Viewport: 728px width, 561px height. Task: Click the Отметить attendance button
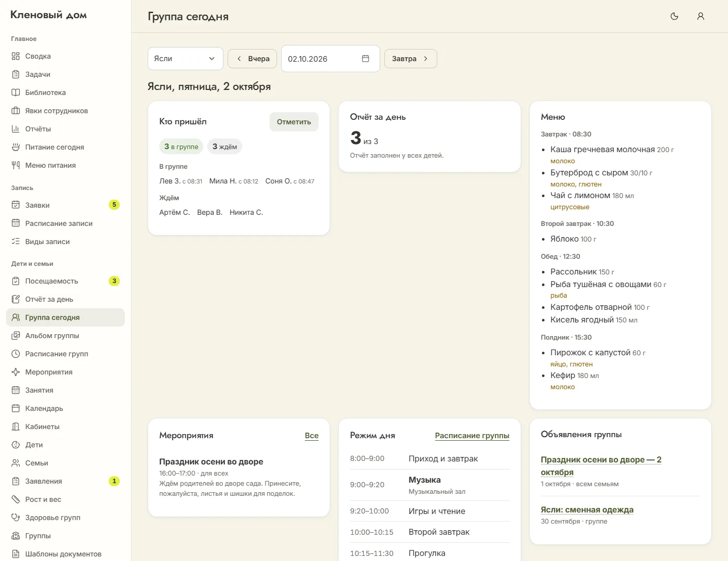click(294, 122)
